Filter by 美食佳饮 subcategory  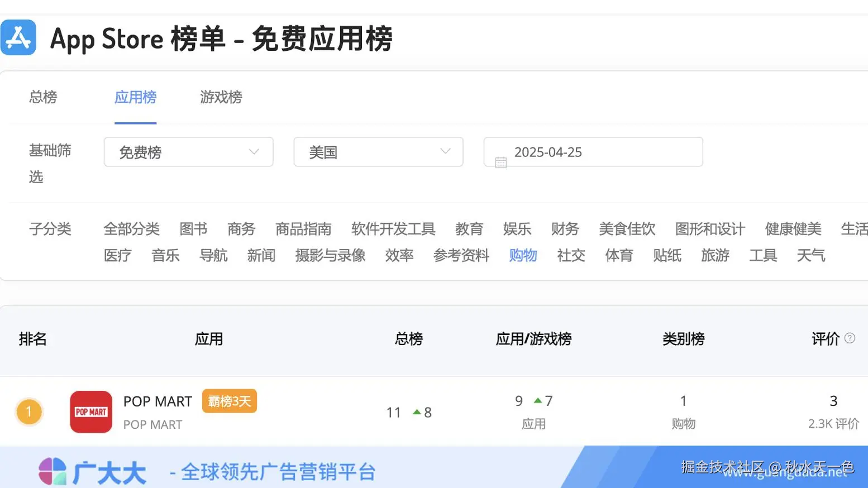coord(627,229)
